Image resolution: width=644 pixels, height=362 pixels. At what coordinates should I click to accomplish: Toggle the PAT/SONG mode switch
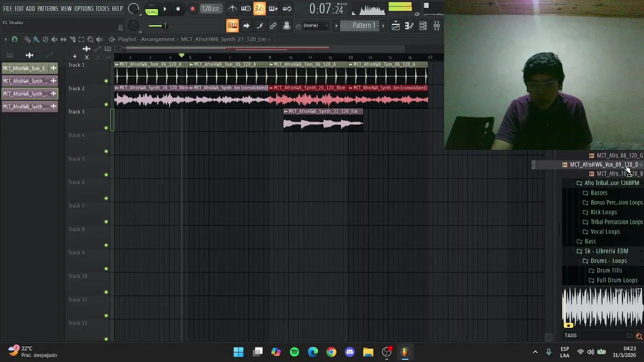151,10
